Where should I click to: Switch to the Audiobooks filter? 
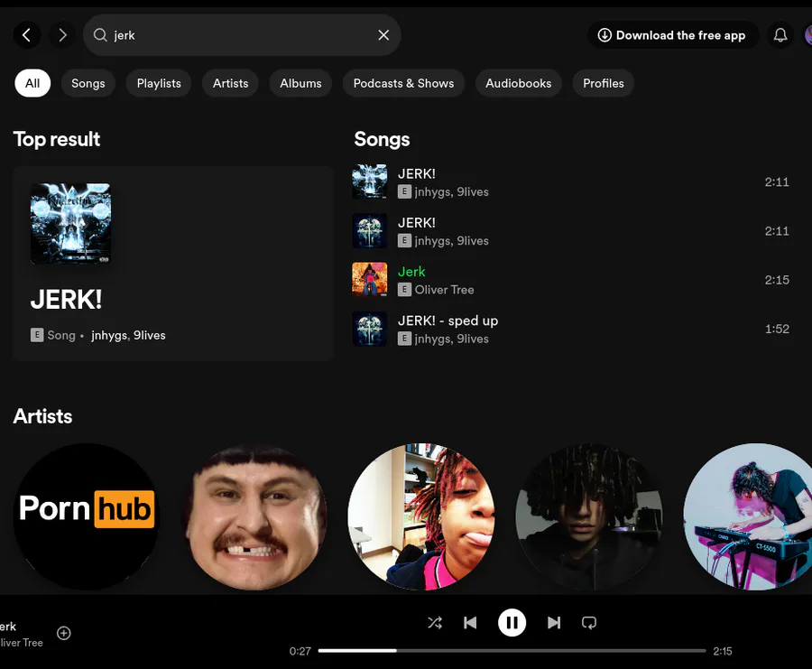(519, 83)
